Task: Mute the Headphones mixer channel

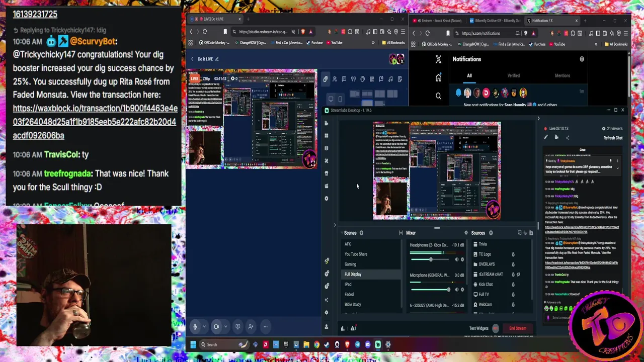Action: pyautogui.click(x=457, y=259)
